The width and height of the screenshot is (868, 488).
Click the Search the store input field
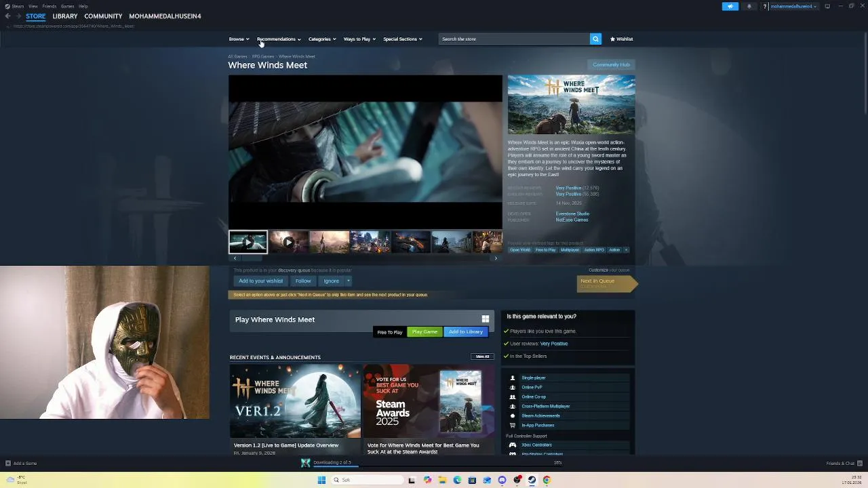tap(514, 39)
